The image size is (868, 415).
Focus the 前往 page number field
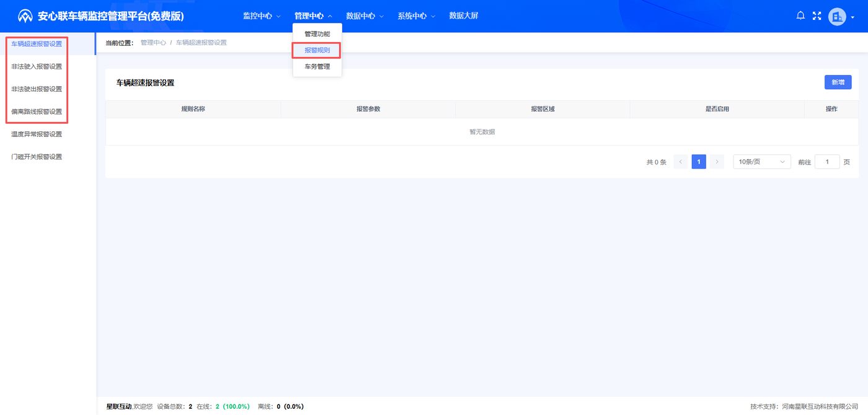(827, 162)
